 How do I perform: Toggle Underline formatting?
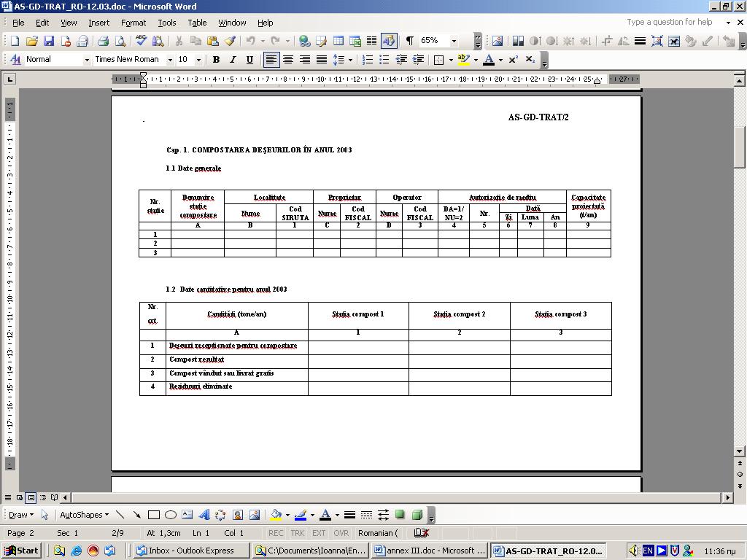(x=249, y=60)
